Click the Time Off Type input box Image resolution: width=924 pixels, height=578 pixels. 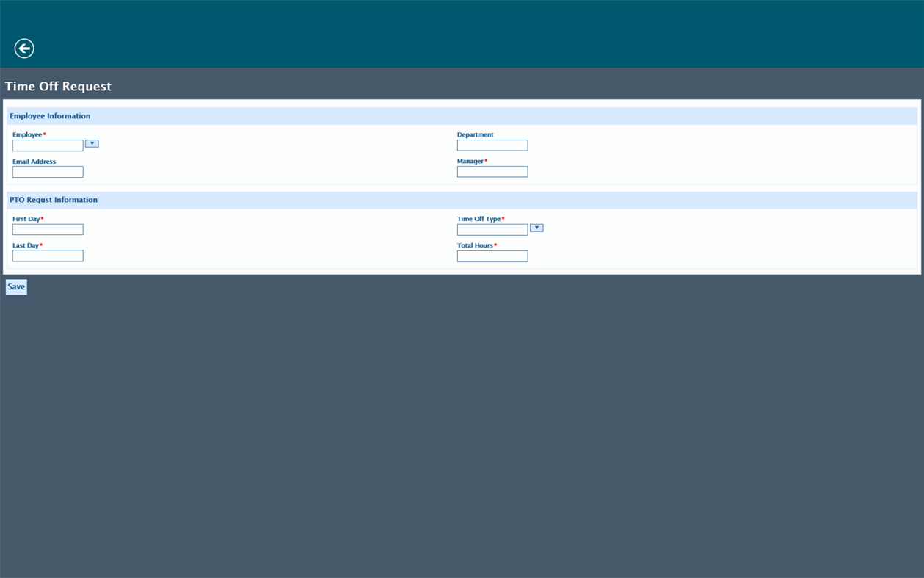(492, 228)
